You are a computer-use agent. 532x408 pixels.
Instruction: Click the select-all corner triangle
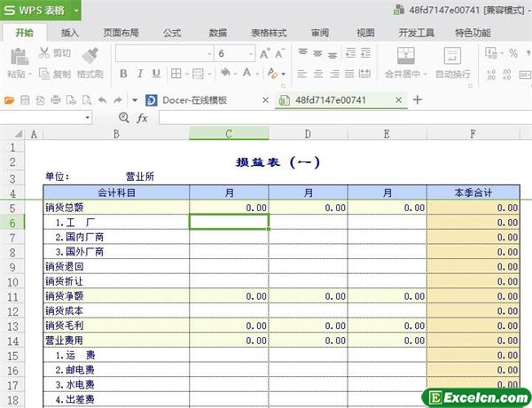pyautogui.click(x=19, y=134)
